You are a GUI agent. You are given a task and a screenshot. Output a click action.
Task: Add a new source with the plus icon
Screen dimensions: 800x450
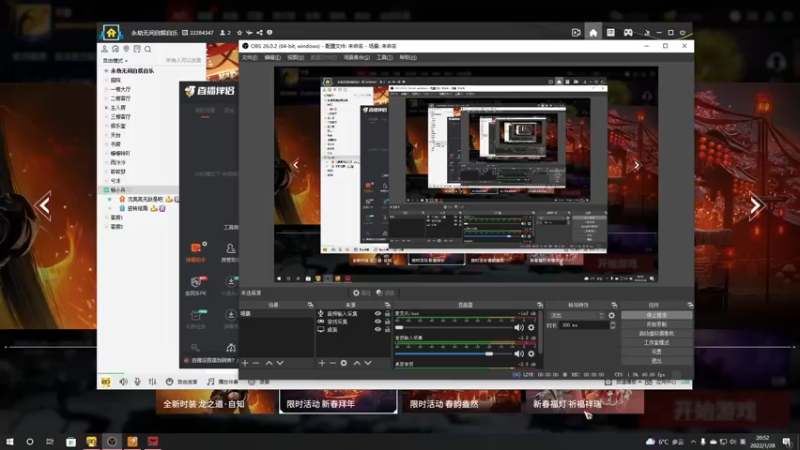click(322, 363)
